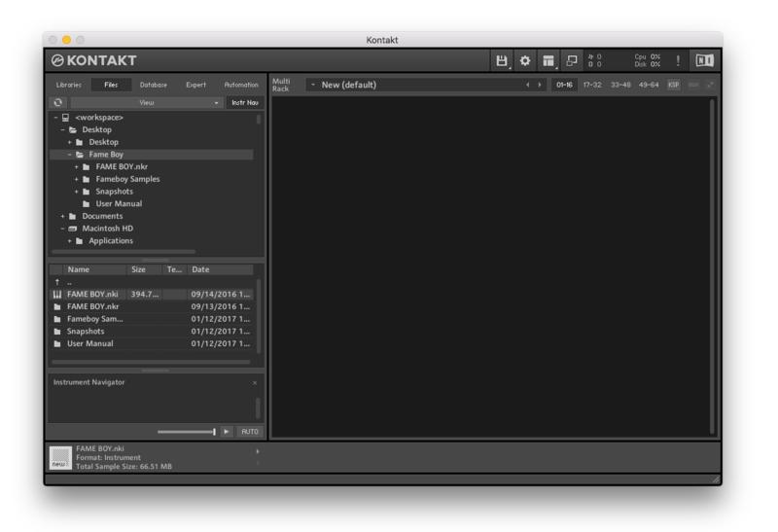
Task: Select the 17-32 rack page button
Action: pyautogui.click(x=591, y=85)
